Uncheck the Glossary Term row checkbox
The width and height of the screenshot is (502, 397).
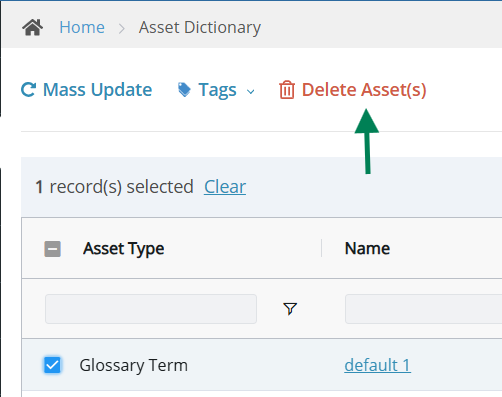[52, 365]
